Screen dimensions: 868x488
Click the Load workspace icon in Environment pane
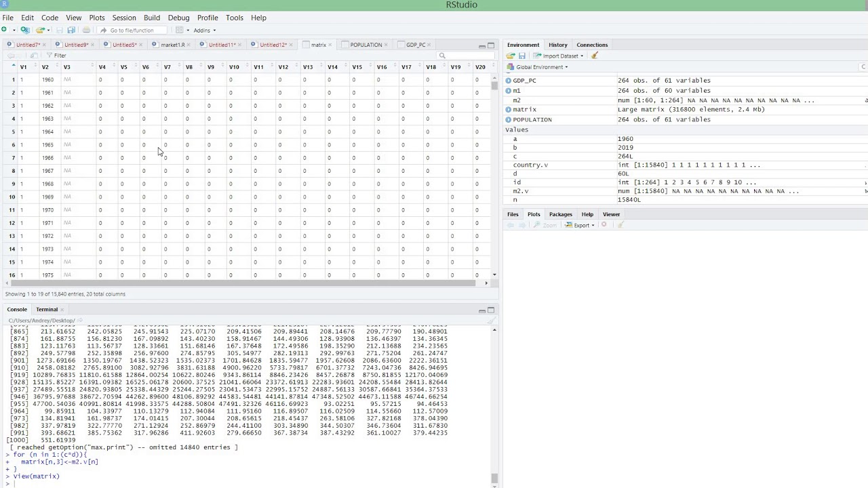[x=511, y=56]
